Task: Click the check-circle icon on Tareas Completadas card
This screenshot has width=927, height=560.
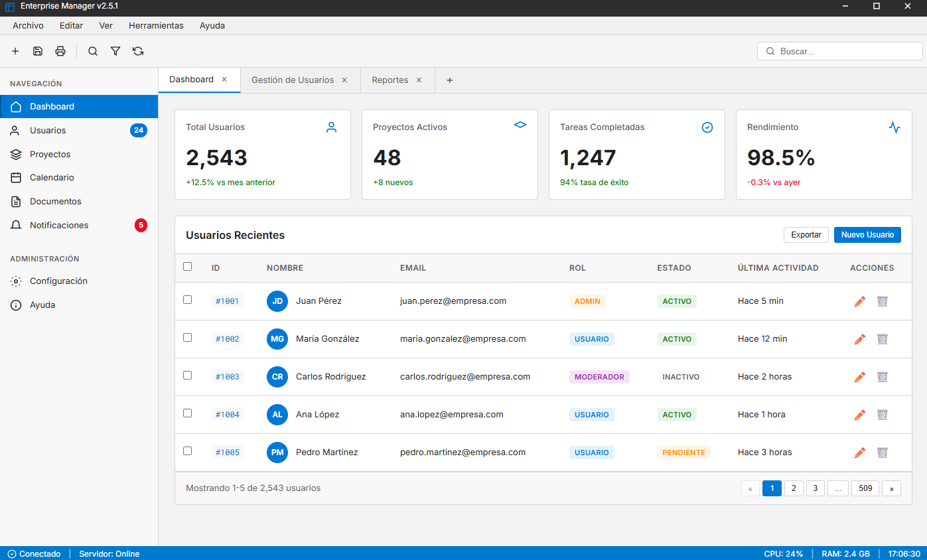Action: pos(707,127)
